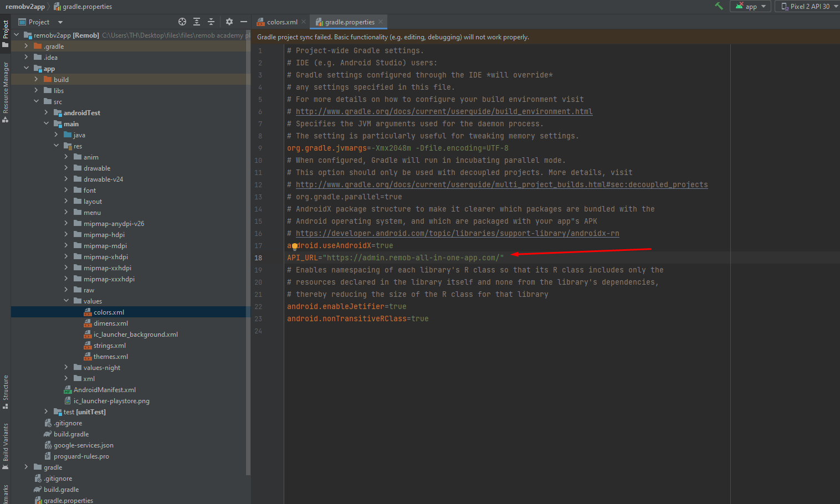Expand the build folder under app
Image resolution: width=840 pixels, height=504 pixels.
[36, 79]
